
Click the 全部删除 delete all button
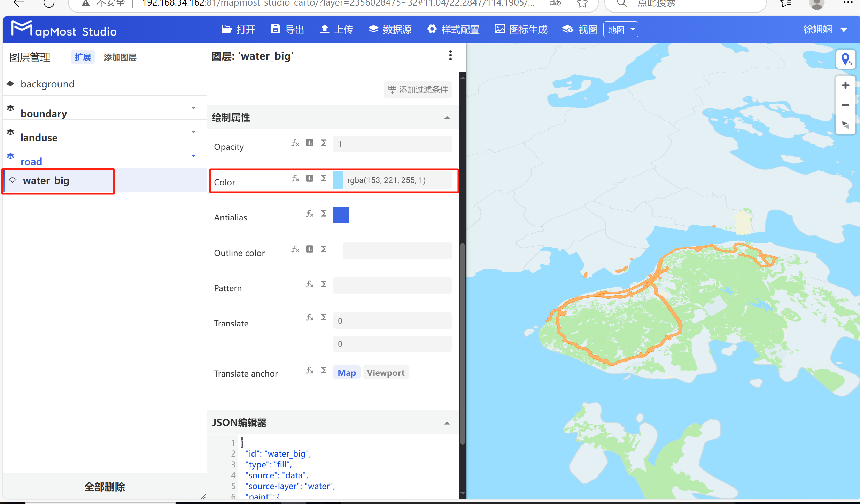(104, 487)
